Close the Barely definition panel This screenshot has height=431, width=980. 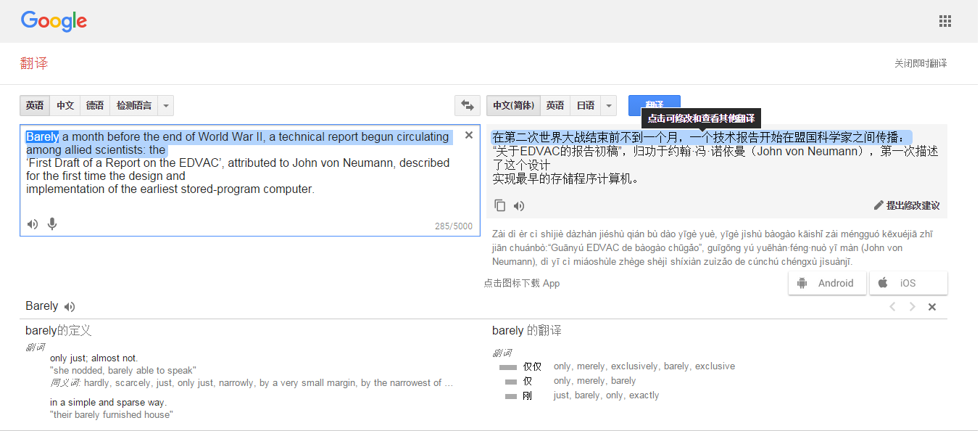(932, 307)
